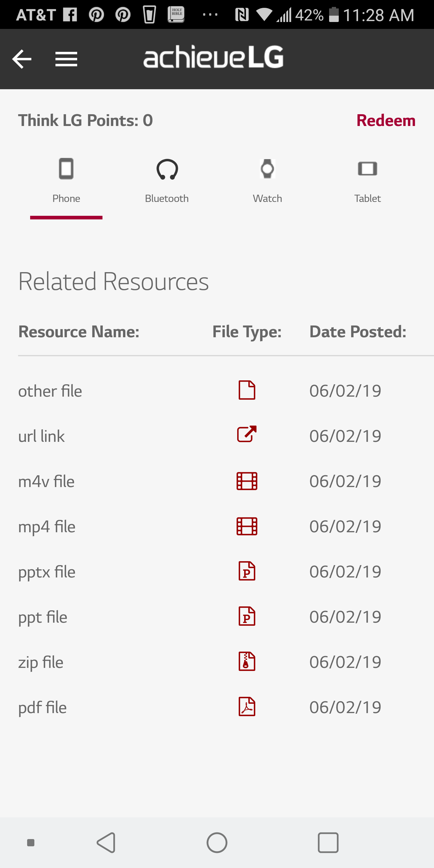Tap the achieveLG logo
This screenshot has width=434, height=868.
(213, 57)
